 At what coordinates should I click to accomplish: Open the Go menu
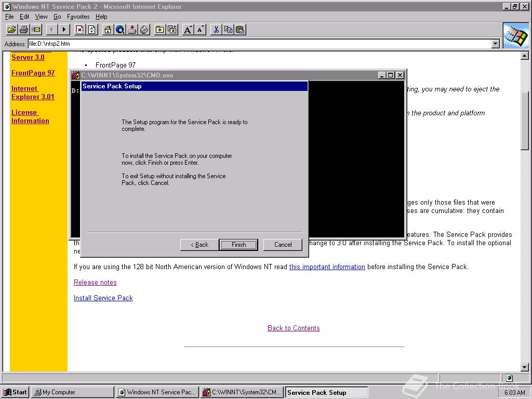[57, 17]
